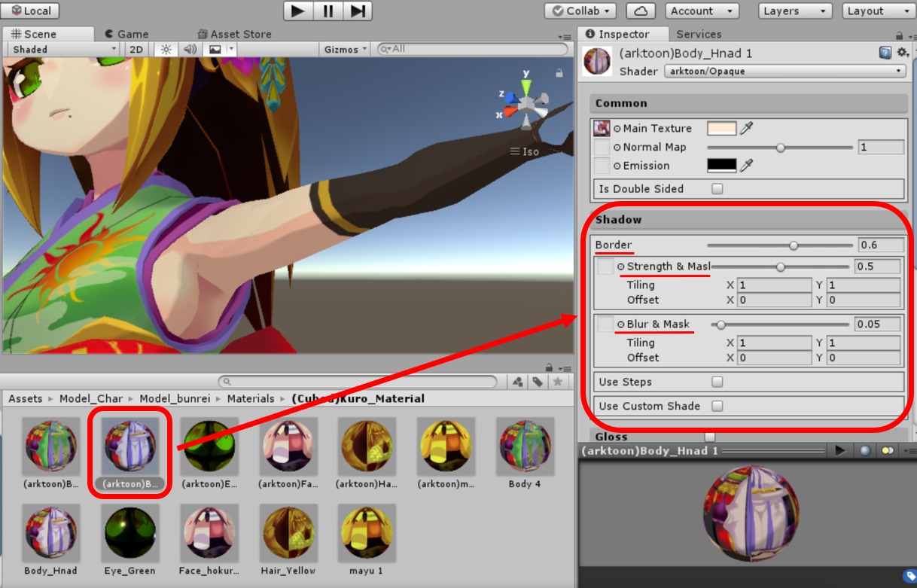Expand the Shaded draw mode dropdown

64,50
